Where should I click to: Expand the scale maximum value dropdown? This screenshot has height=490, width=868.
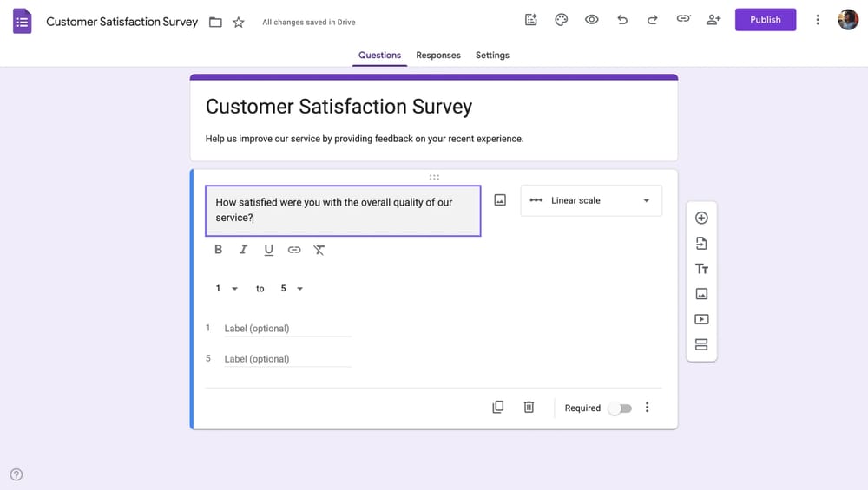click(x=292, y=289)
